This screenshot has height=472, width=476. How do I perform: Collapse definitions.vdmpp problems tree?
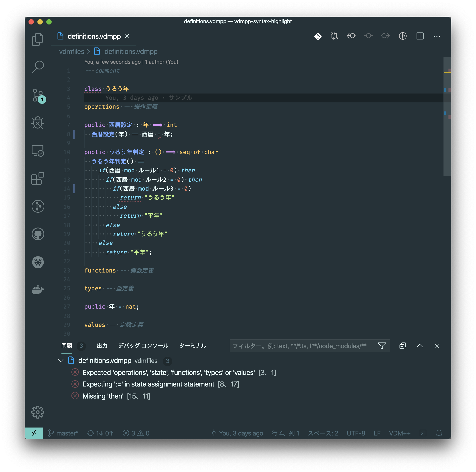click(61, 361)
